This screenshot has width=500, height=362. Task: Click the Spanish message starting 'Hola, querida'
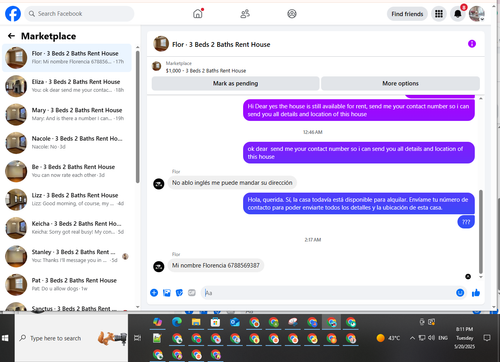coord(359,203)
